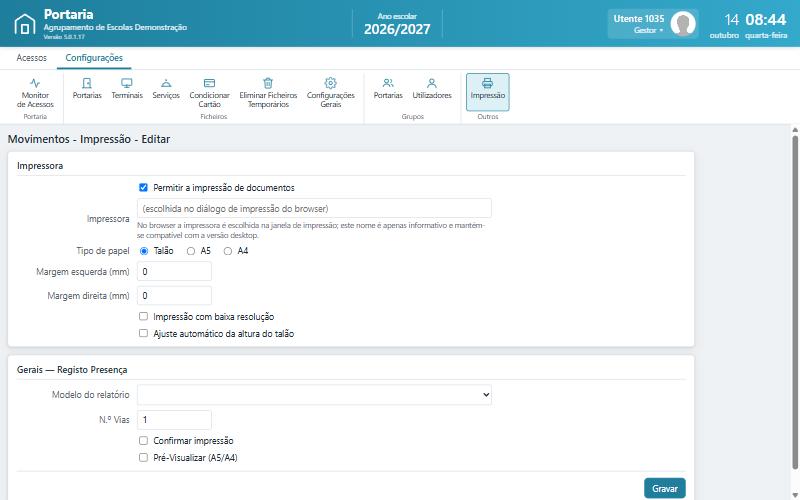Open Monitor de Acessos
The width and height of the screenshot is (800, 500).
click(x=35, y=92)
